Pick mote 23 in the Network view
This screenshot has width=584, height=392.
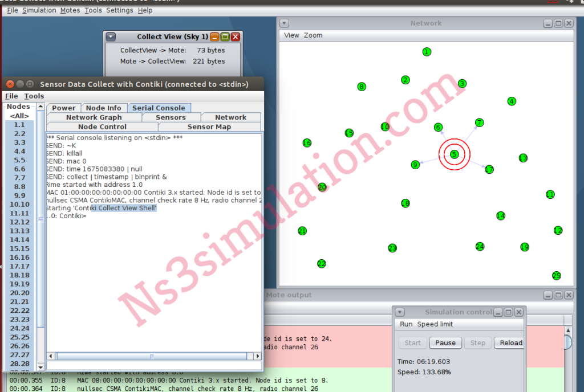(392, 248)
